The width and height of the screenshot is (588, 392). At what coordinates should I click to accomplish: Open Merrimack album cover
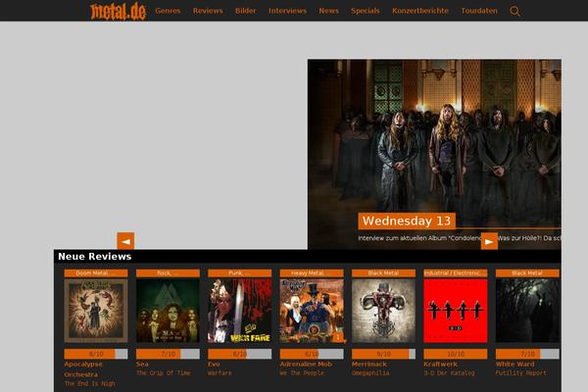383,311
